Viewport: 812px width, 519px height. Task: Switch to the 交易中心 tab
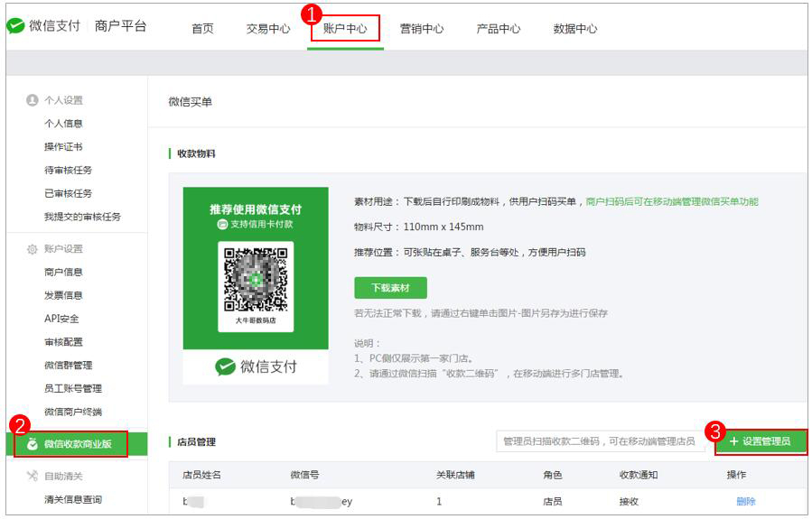(268, 29)
